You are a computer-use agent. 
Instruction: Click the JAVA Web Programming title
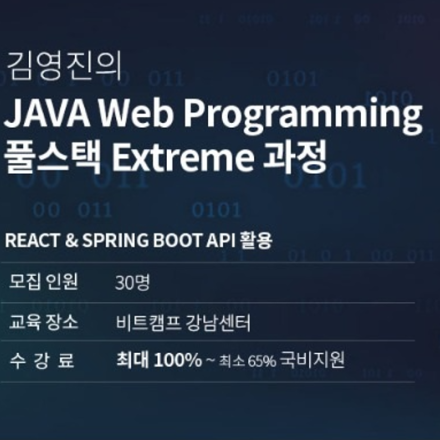213,113
